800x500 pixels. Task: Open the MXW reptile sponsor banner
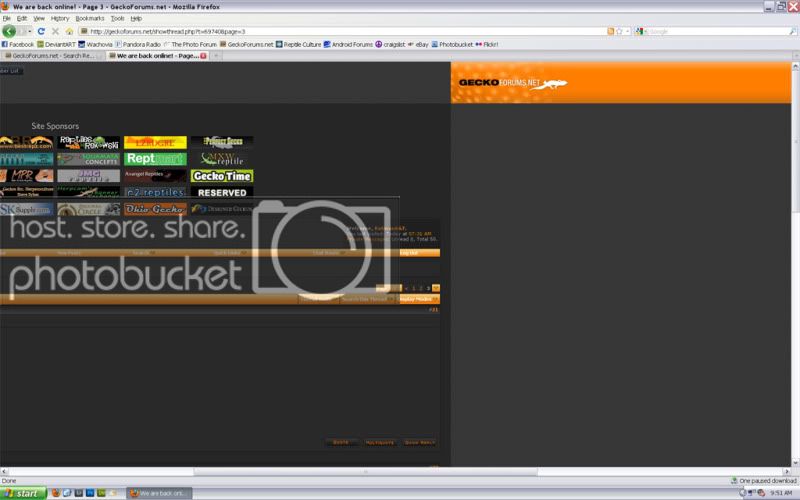click(222, 159)
